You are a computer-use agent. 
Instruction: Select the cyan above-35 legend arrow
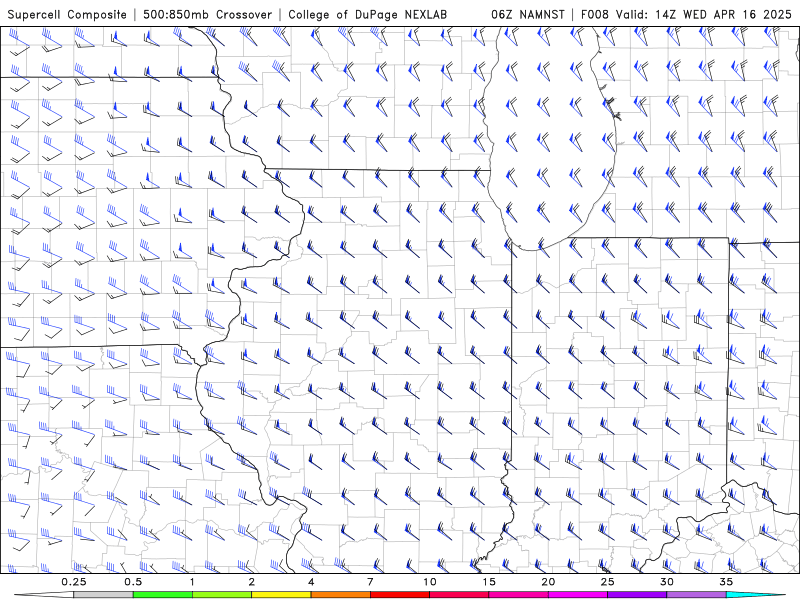(755, 595)
